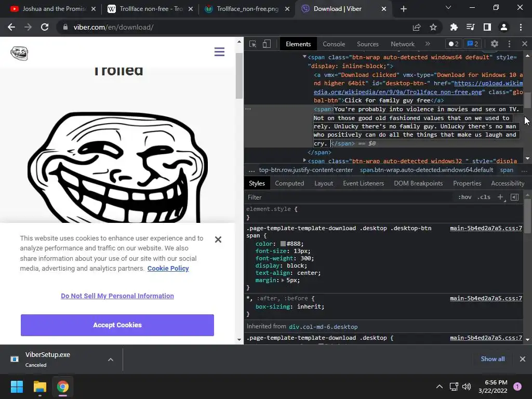Open the media control icon in toolbar
The width and height of the screenshot is (532, 399).
(470, 27)
